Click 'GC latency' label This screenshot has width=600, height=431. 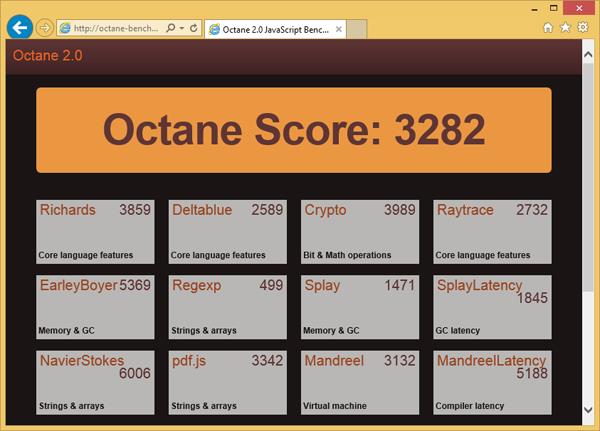click(x=458, y=330)
